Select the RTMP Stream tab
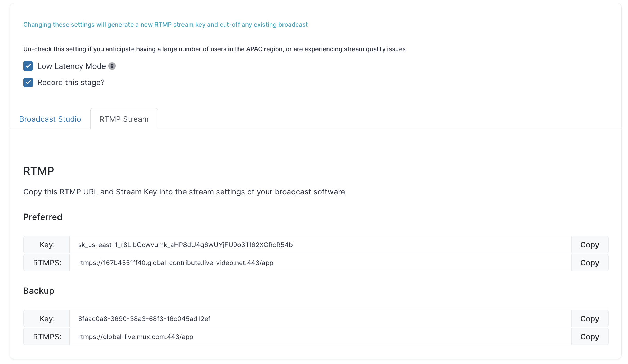Screen dimensions: 628x364 (124, 119)
